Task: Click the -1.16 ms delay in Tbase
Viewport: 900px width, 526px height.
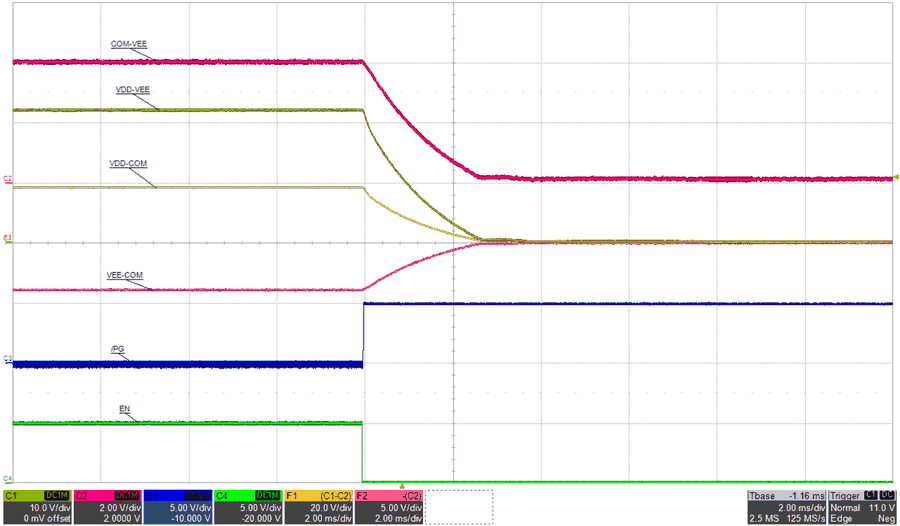Action: [806, 496]
